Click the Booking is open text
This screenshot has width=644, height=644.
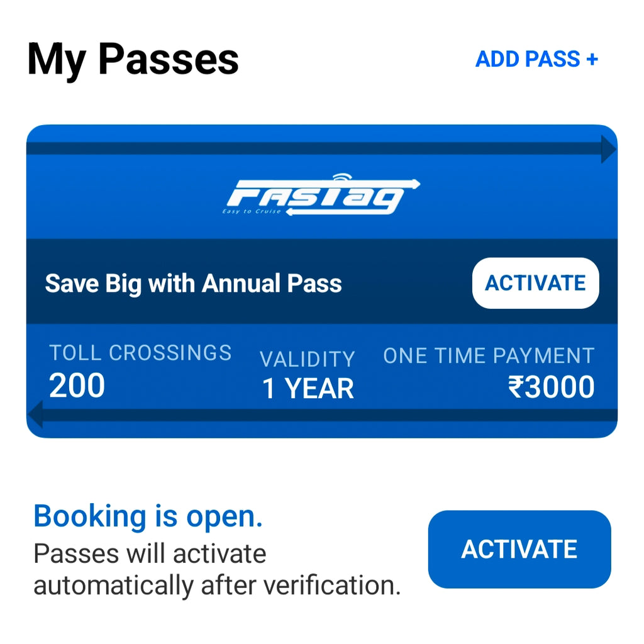148,517
